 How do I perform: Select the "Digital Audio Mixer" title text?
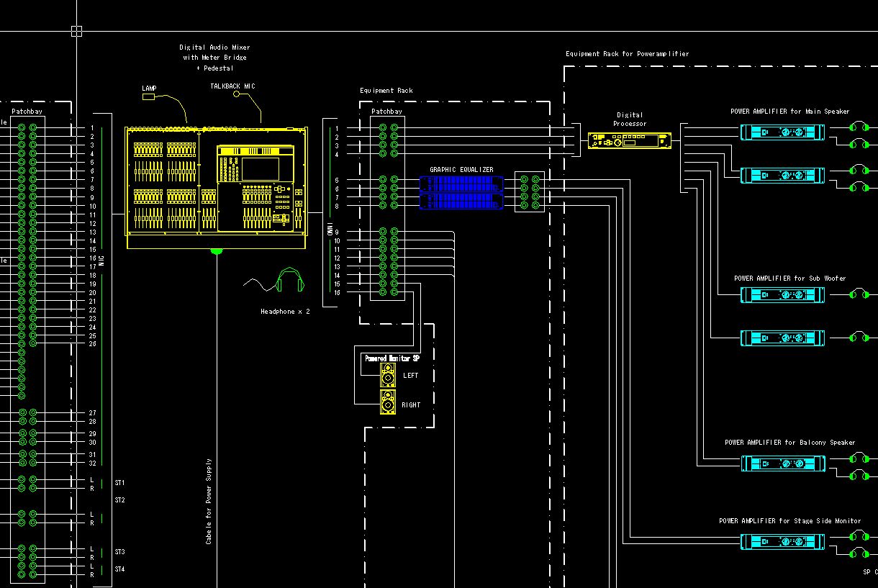[x=214, y=48]
